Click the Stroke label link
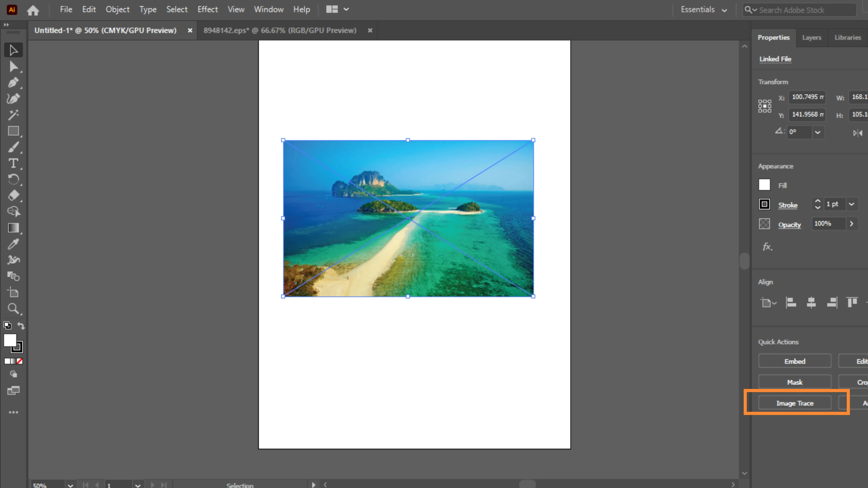This screenshot has width=868, height=488. coord(788,205)
